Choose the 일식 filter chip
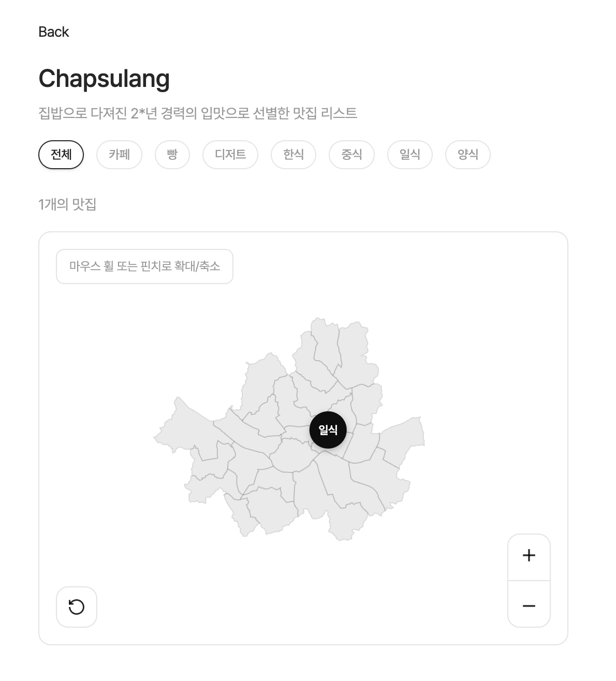Image resolution: width=616 pixels, height=681 pixels. (409, 155)
